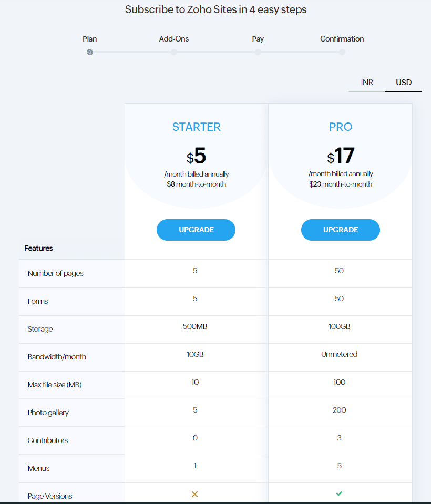Click the green checkmark for Pro Page Versions
The width and height of the screenshot is (431, 504).
point(339,493)
